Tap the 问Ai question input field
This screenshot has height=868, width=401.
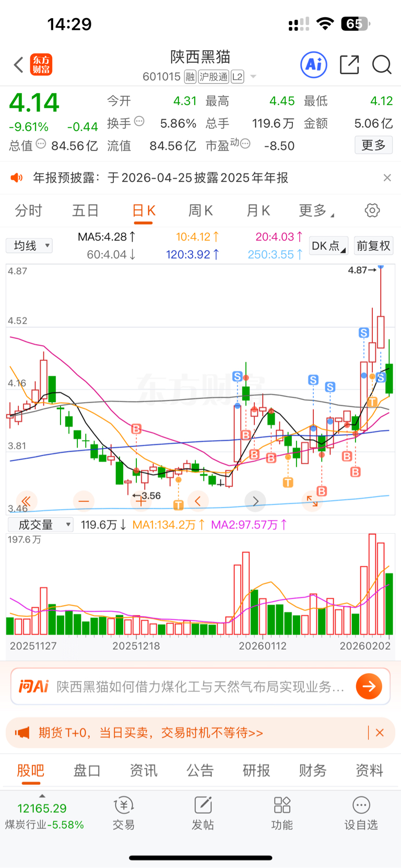(200, 686)
